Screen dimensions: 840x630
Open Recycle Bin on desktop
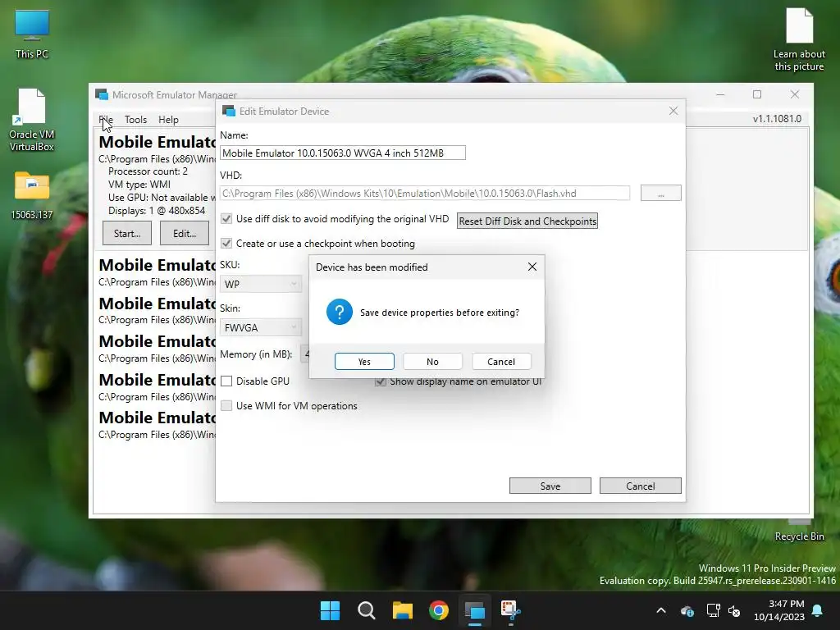coord(799,531)
